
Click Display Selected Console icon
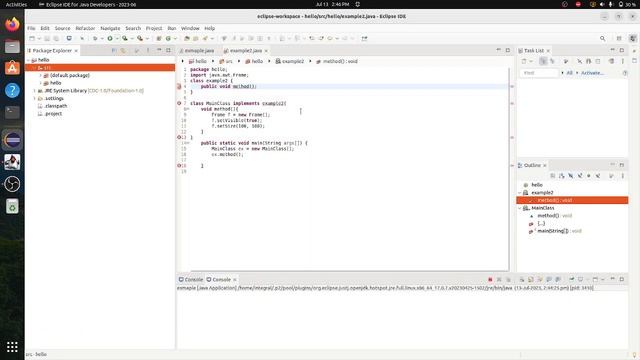(x=580, y=280)
